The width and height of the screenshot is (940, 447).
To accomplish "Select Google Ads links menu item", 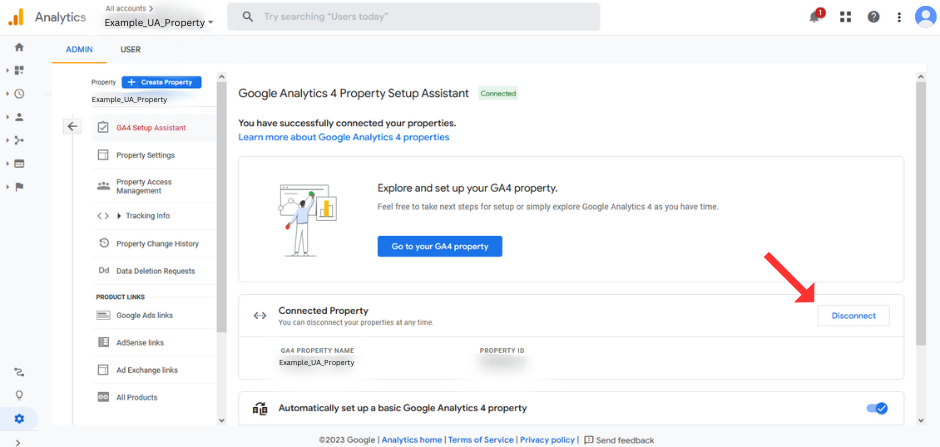I will (154, 315).
